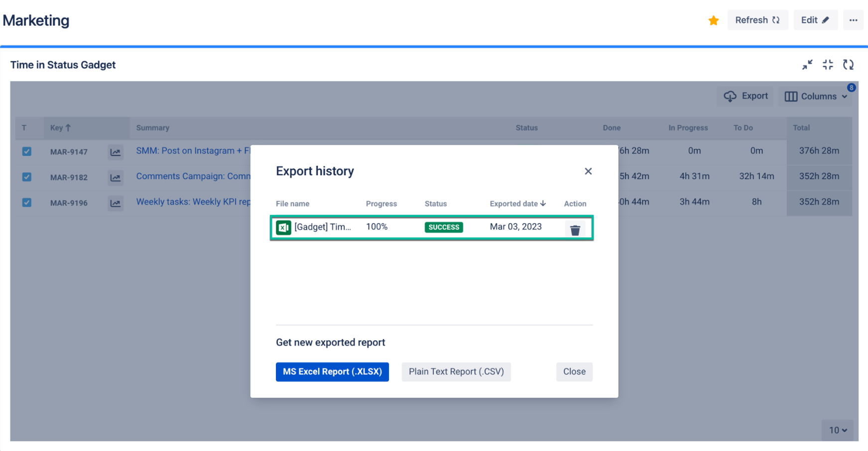Image resolution: width=868 pixels, height=451 pixels.
Task: Delete the exported file with trash icon
Action: point(575,230)
